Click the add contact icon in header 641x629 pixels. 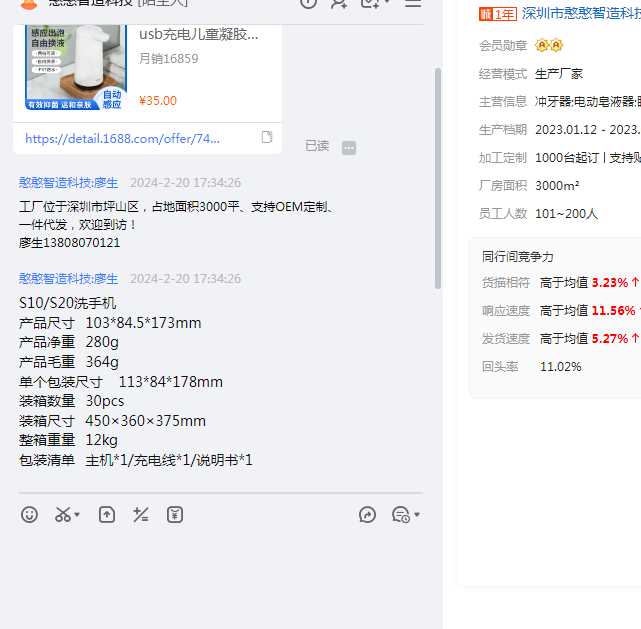click(339, 3)
